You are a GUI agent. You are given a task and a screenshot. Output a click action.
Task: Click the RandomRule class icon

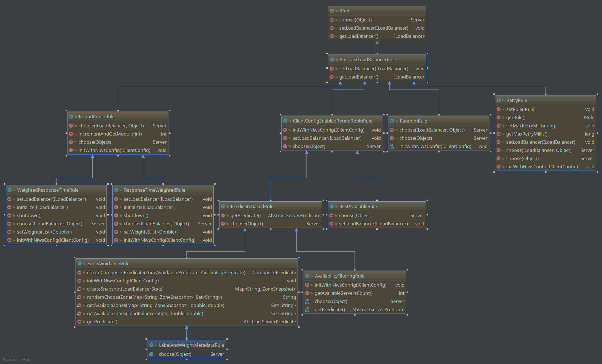(392, 121)
